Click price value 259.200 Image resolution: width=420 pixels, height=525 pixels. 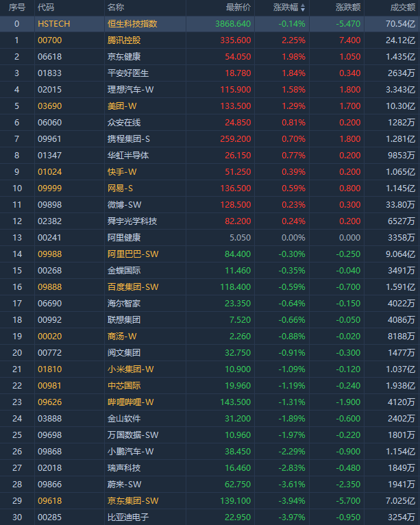(236, 138)
